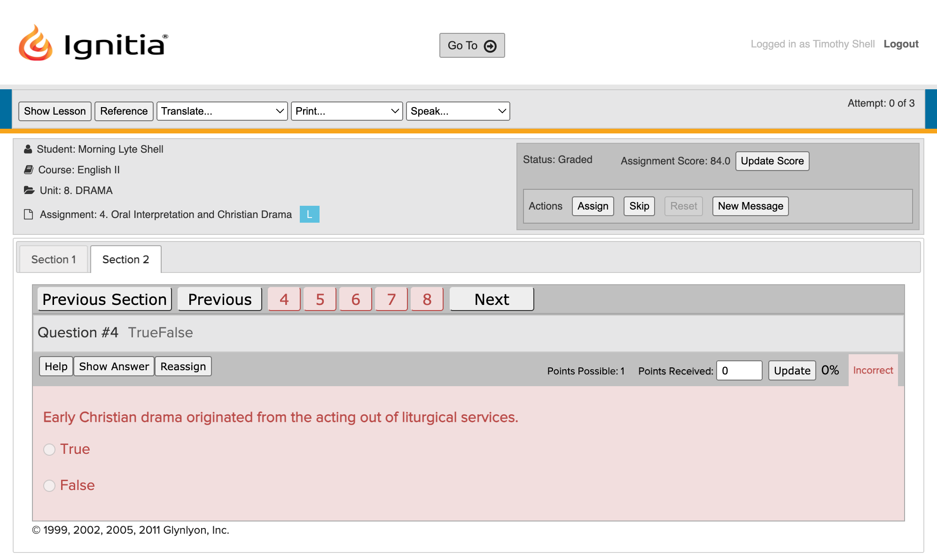The image size is (937, 560).
Task: Click the unit folder icon
Action: coord(29,190)
